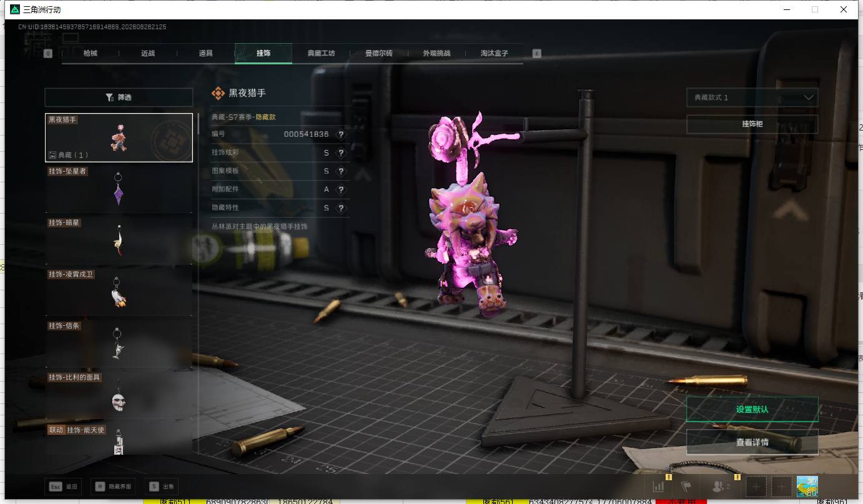Click the 设置默认 button
Viewport: 863px width, 504px height.
[752, 410]
